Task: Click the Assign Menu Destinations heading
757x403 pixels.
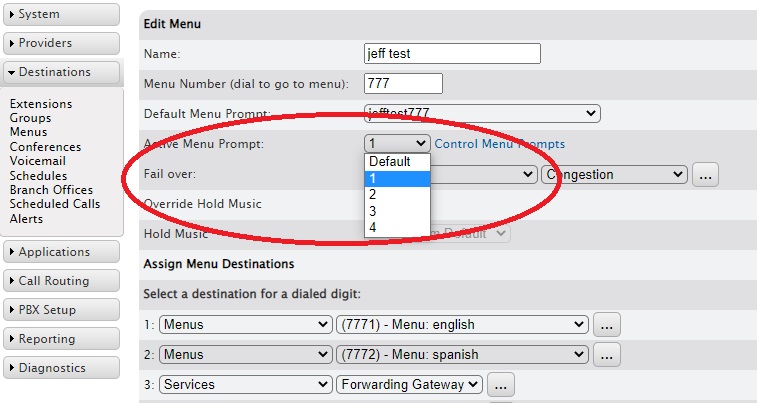Action: [x=219, y=264]
